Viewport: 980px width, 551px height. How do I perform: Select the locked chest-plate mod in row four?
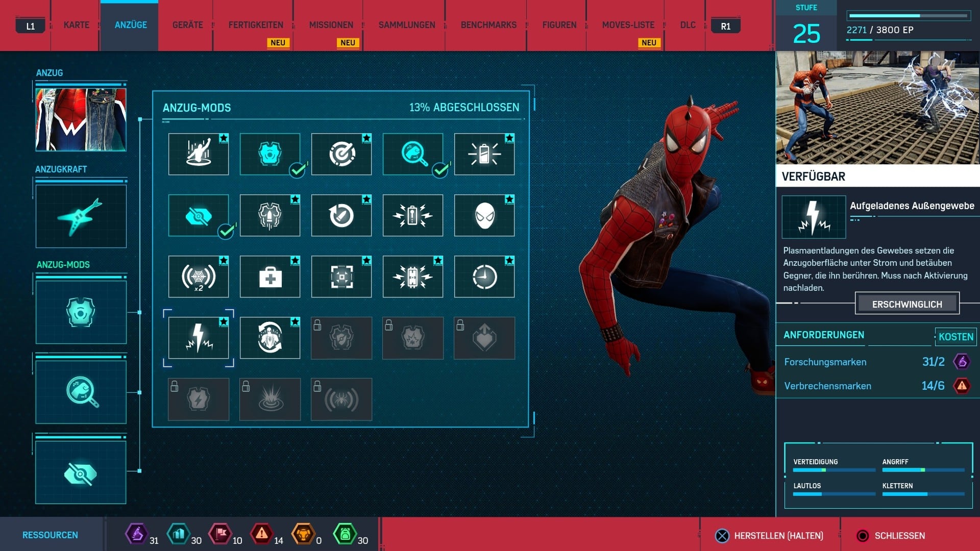coord(341,338)
